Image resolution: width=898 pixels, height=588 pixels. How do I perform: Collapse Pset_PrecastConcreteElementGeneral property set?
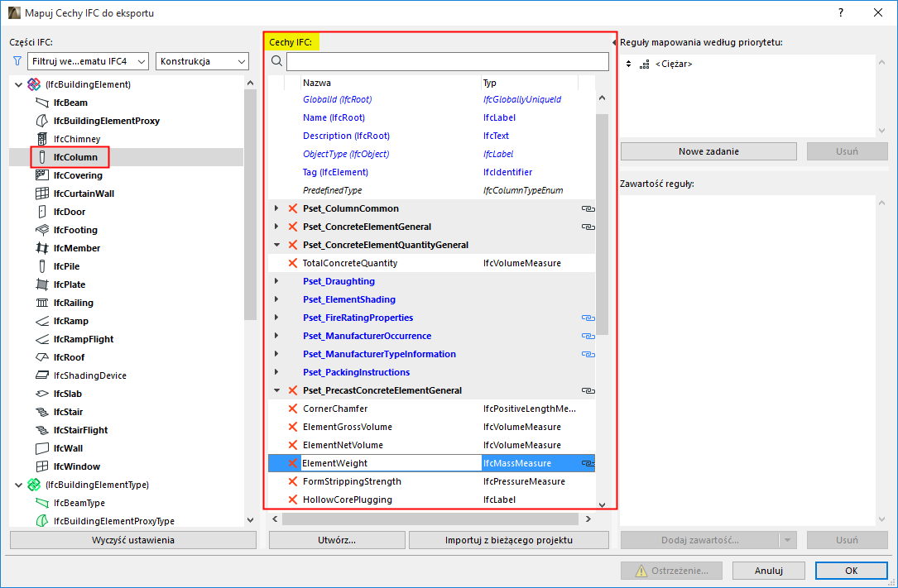[x=276, y=390]
